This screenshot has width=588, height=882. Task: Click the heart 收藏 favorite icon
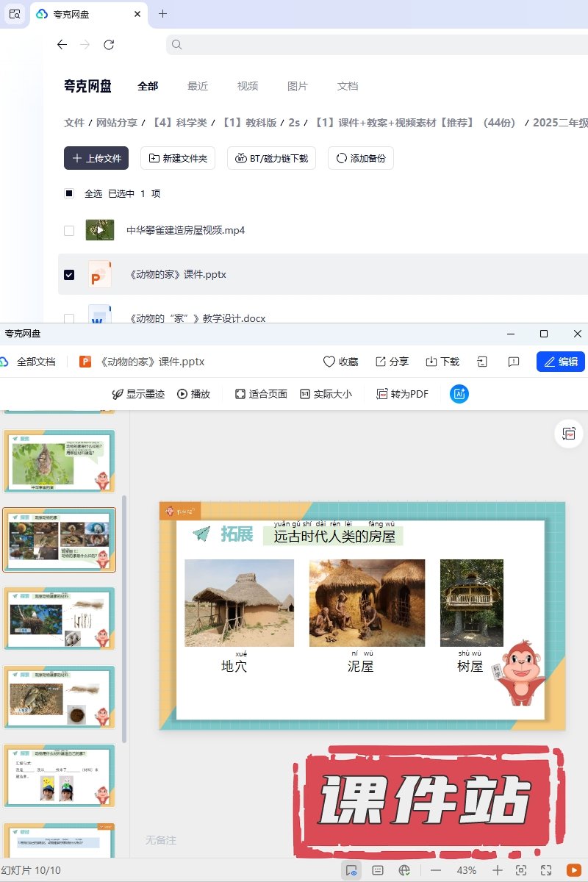(341, 362)
